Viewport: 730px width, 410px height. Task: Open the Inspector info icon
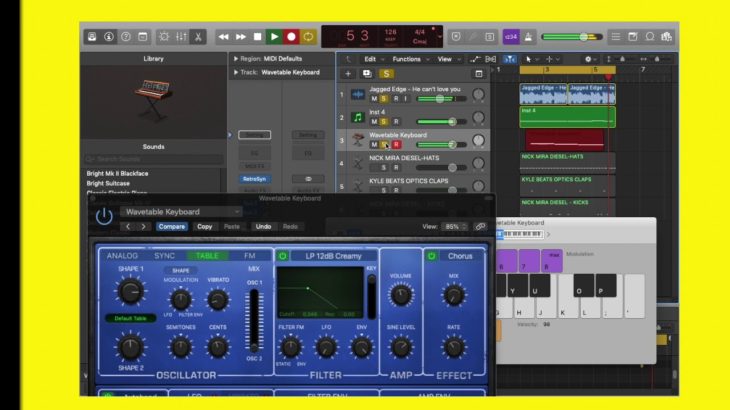coord(108,37)
